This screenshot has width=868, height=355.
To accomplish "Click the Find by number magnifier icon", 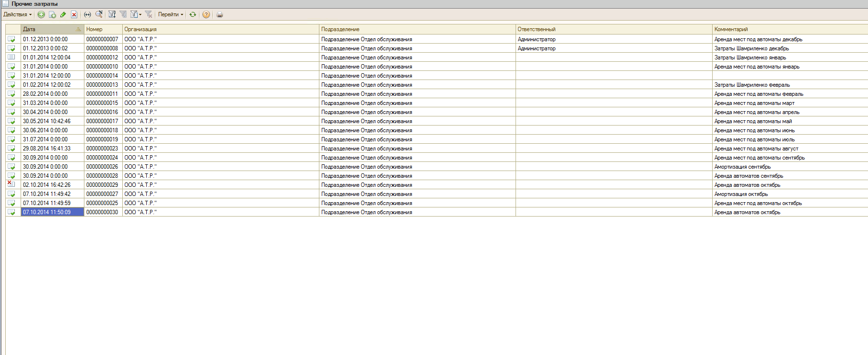I will (x=99, y=14).
